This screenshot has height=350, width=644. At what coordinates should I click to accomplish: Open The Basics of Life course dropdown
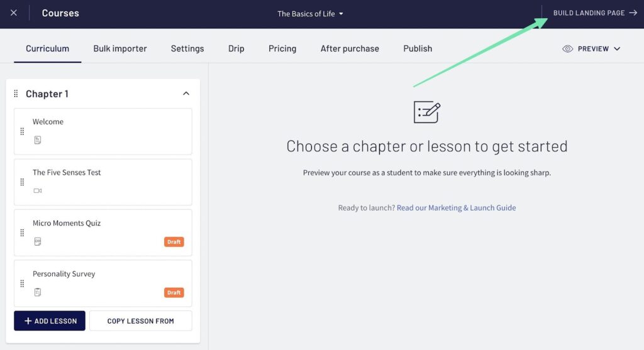click(311, 14)
